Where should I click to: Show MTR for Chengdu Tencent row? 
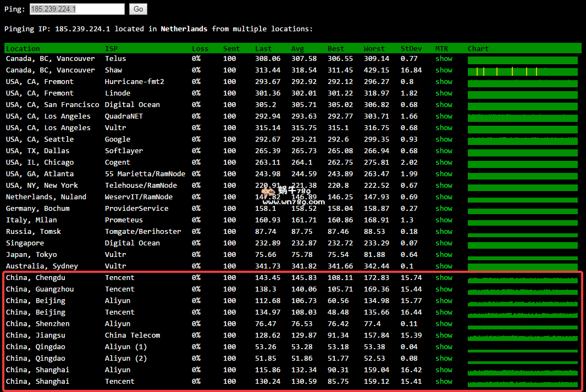[444, 278]
